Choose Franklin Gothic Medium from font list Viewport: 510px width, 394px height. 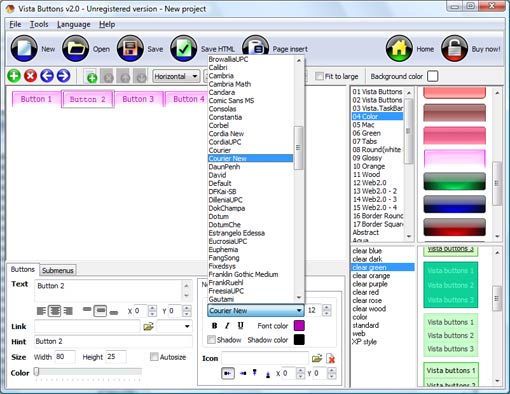(243, 274)
